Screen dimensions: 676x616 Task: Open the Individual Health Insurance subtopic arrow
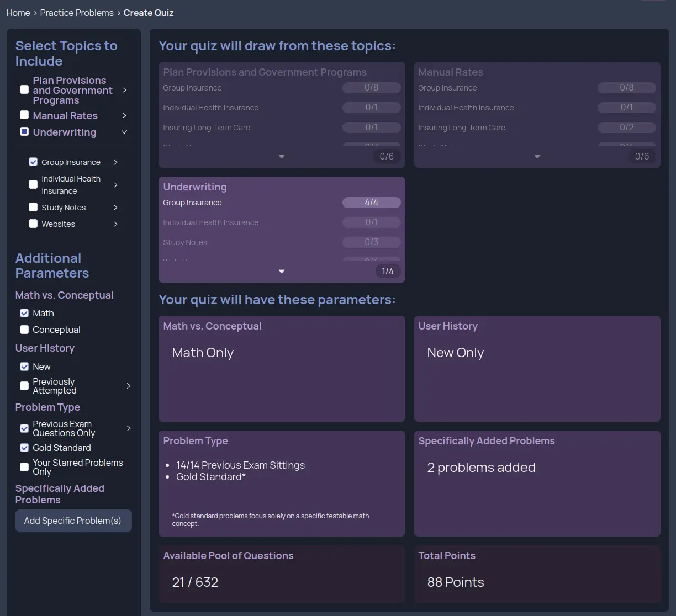(x=115, y=184)
